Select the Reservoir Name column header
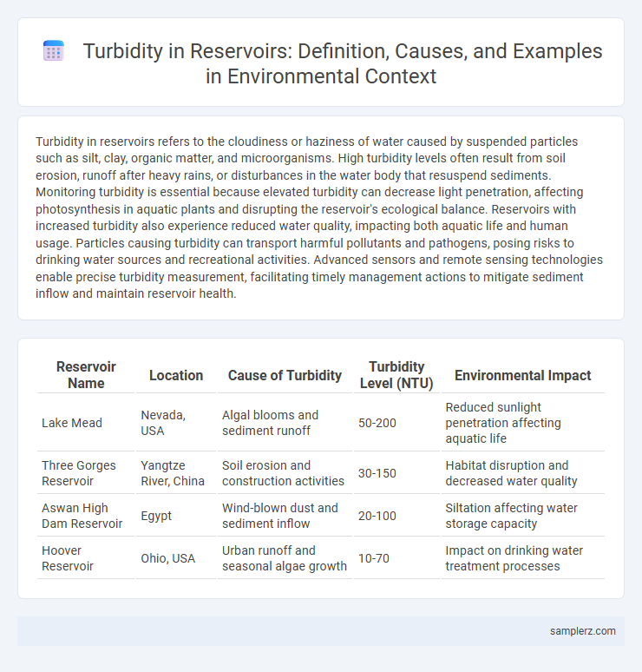This screenshot has width=642, height=672. [86, 375]
